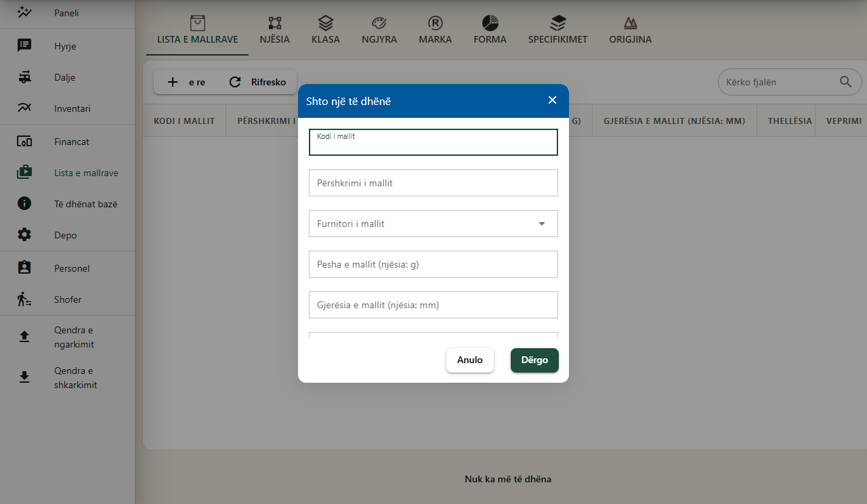The width and height of the screenshot is (867, 504).
Task: Open the Furnitori i mallit dropdown
Action: tap(433, 224)
